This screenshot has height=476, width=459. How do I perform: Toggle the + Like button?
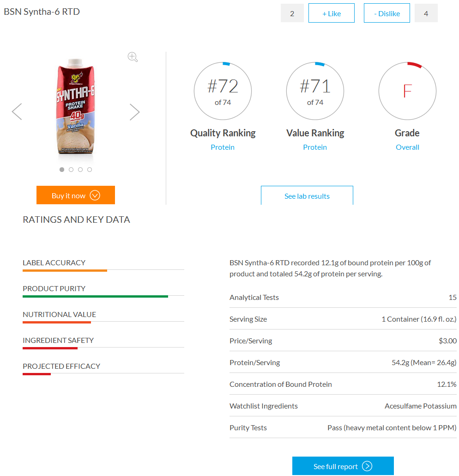coord(331,13)
